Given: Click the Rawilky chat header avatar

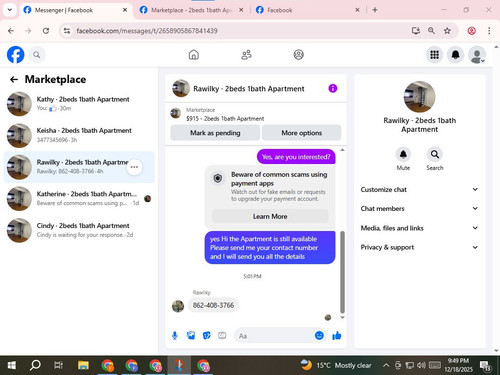Looking at the screenshot, I should (x=181, y=88).
